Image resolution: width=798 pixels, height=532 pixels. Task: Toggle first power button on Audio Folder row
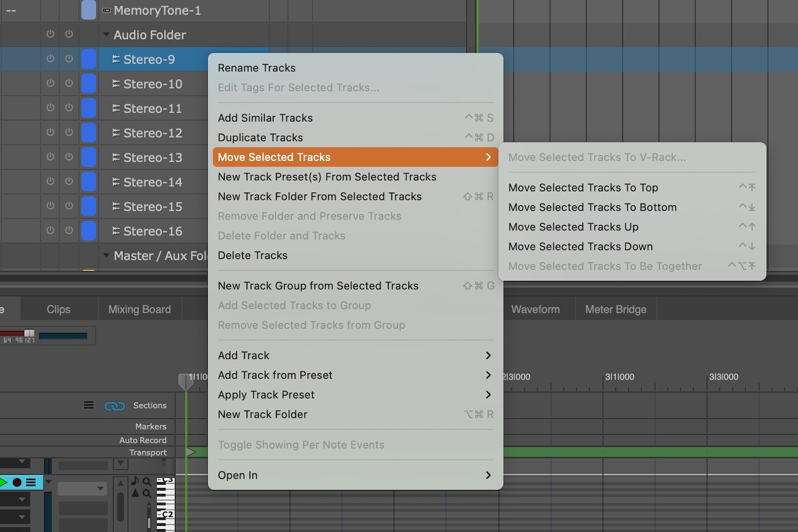[50, 34]
